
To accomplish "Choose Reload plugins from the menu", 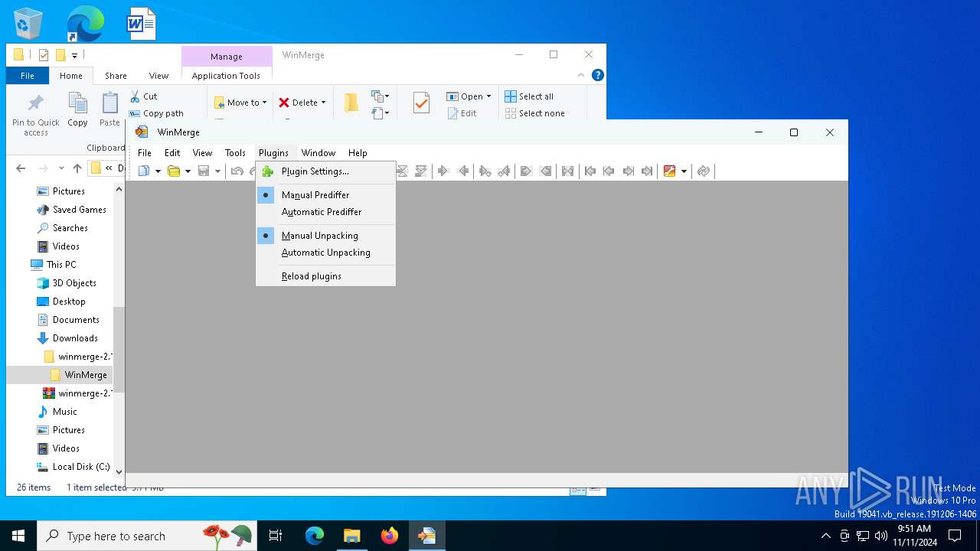I will [x=326, y=276].
